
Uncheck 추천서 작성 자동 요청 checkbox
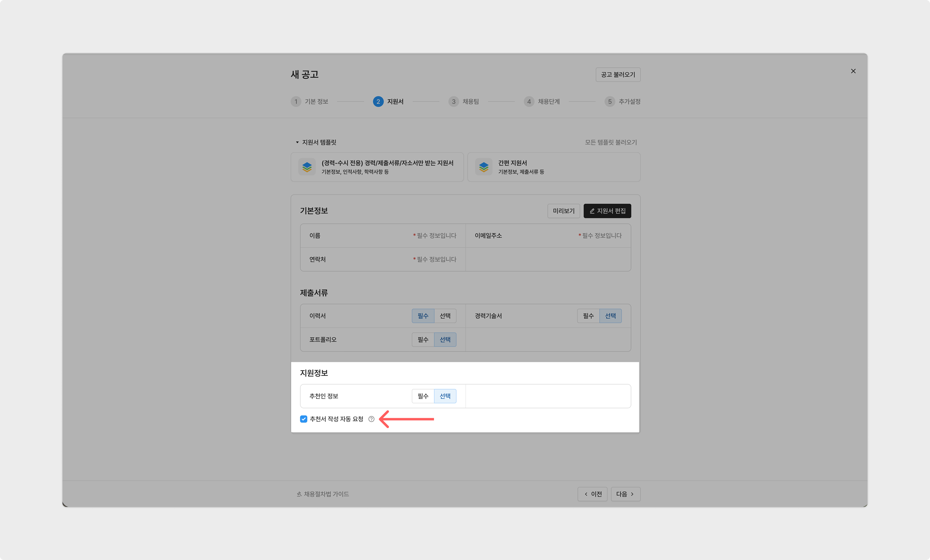(304, 419)
